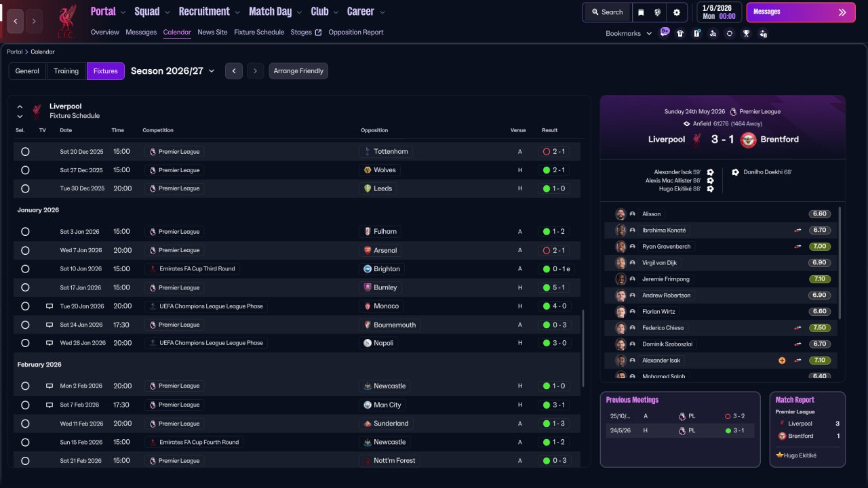Open the Opposition Report sub-menu item
This screenshot has width=868, height=488.
point(356,33)
